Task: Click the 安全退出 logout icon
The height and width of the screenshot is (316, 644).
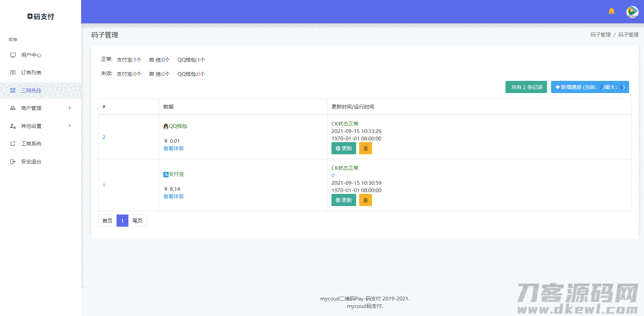Action: (x=13, y=162)
